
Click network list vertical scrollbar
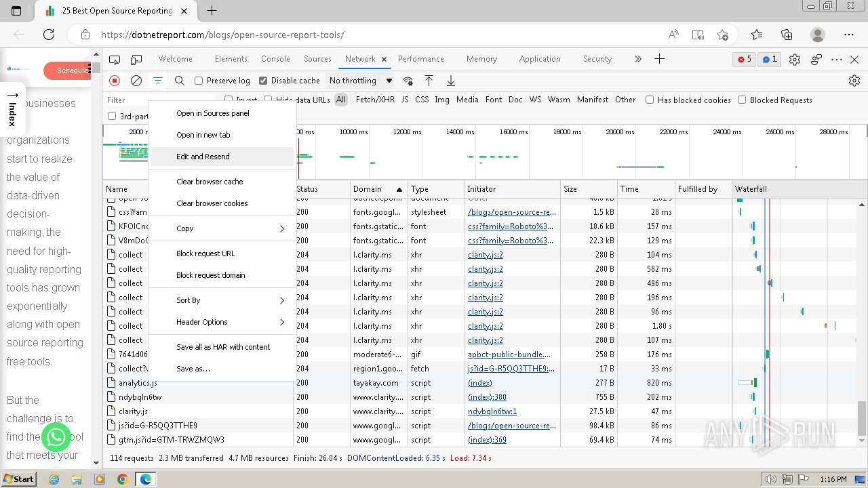click(x=863, y=418)
